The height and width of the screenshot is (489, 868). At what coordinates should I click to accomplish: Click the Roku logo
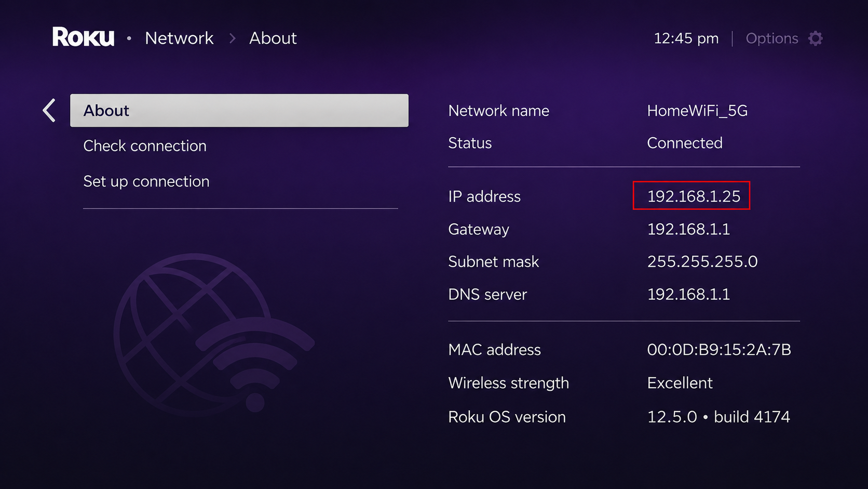(x=83, y=37)
